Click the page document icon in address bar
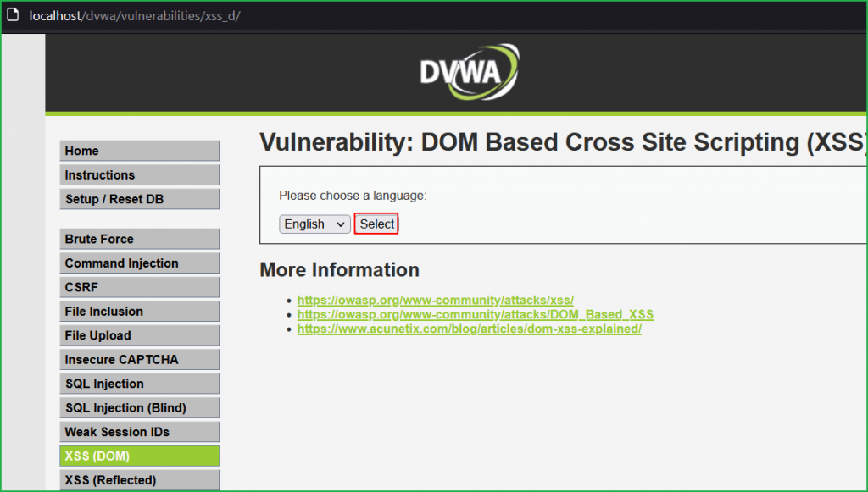This screenshot has width=868, height=492. 12,15
